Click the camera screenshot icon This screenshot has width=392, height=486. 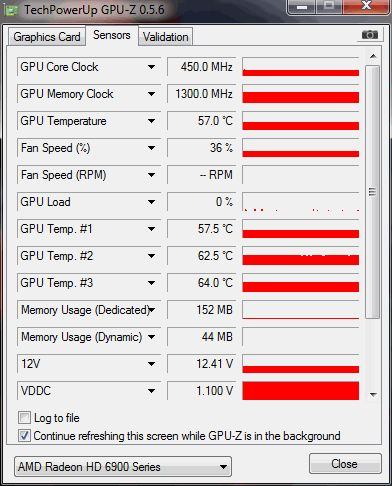[370, 34]
